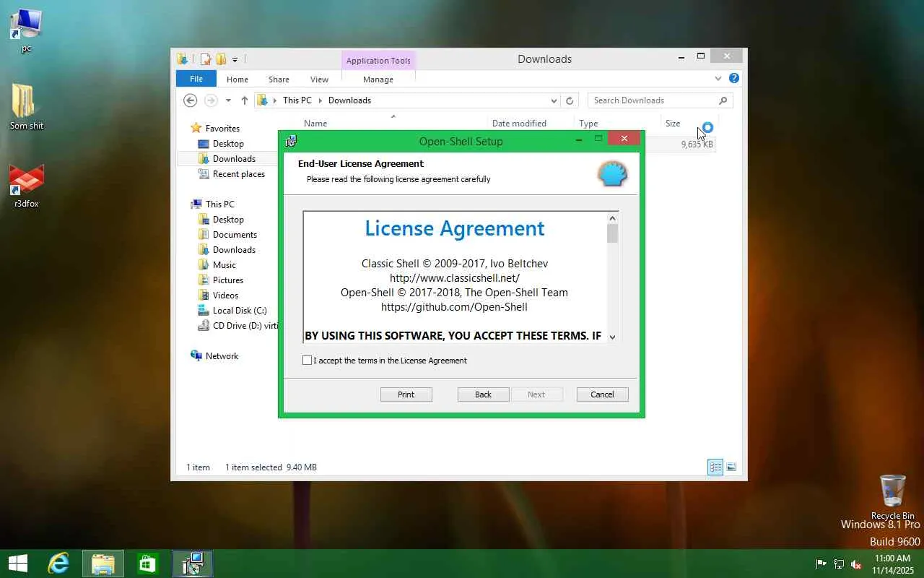
Task: Open the View ribbon tab
Action: (319, 79)
